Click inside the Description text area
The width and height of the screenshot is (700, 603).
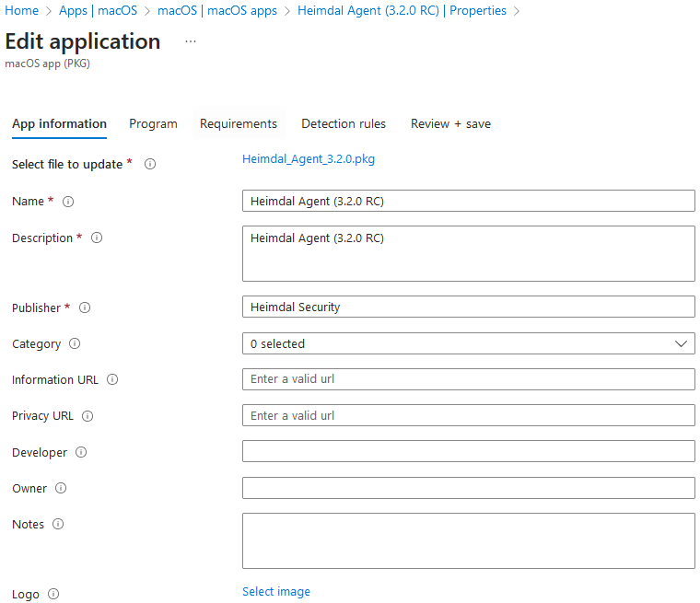[468, 253]
